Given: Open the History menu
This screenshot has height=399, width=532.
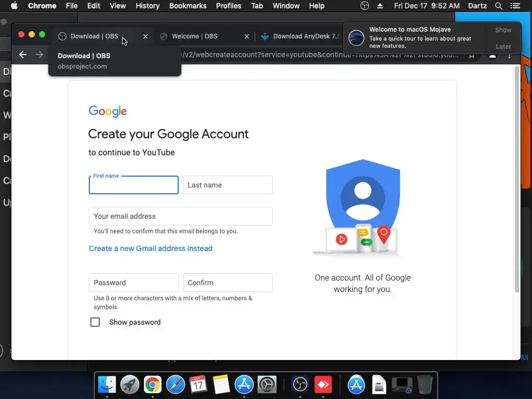Looking at the screenshot, I should (x=148, y=6).
